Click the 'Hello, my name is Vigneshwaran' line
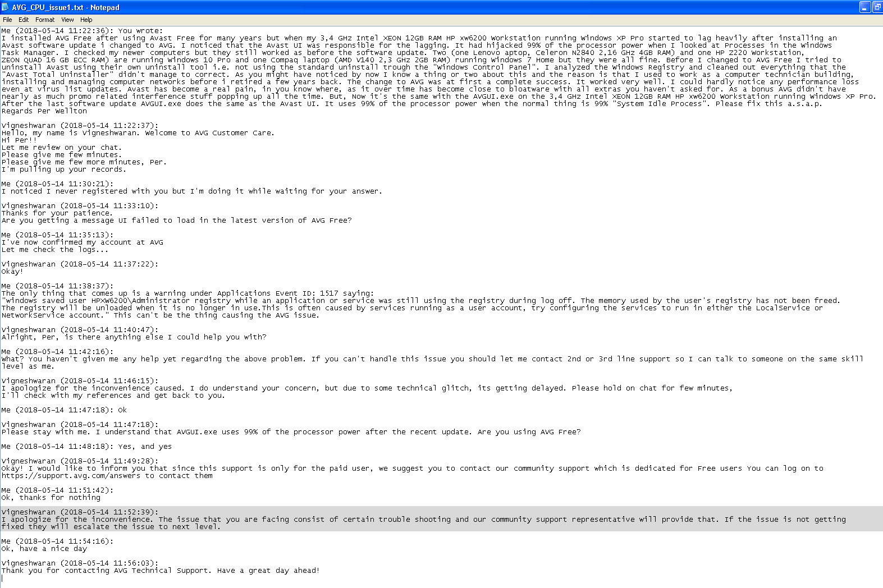The image size is (883, 588). coord(138,133)
